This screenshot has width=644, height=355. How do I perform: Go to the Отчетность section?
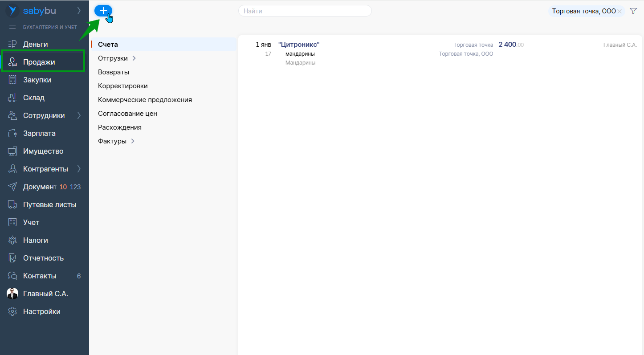click(x=43, y=258)
